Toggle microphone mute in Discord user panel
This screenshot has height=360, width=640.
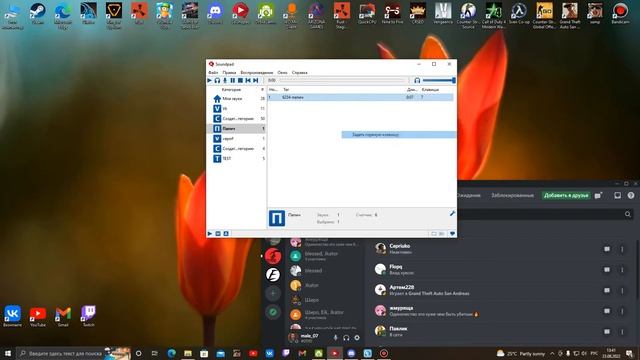pyautogui.click(x=335, y=338)
